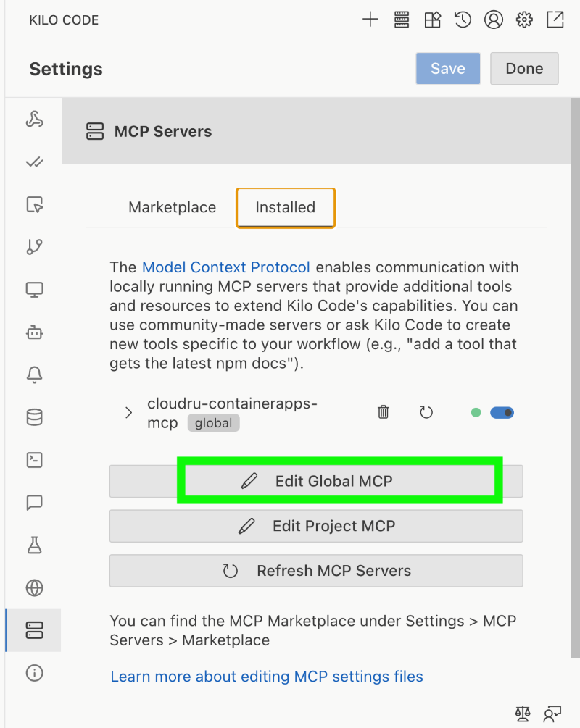Screen dimensions: 580x728
Task: Select the Installed tab
Action: click(x=285, y=207)
